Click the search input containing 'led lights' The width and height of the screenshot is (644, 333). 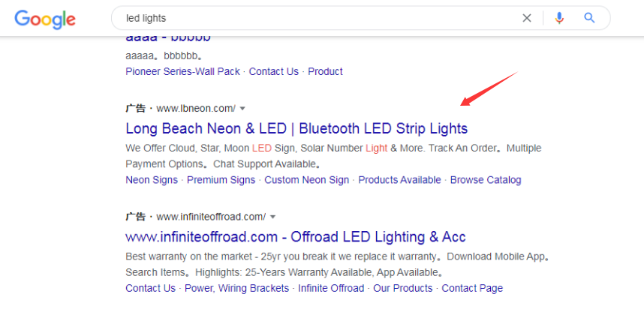(x=315, y=18)
